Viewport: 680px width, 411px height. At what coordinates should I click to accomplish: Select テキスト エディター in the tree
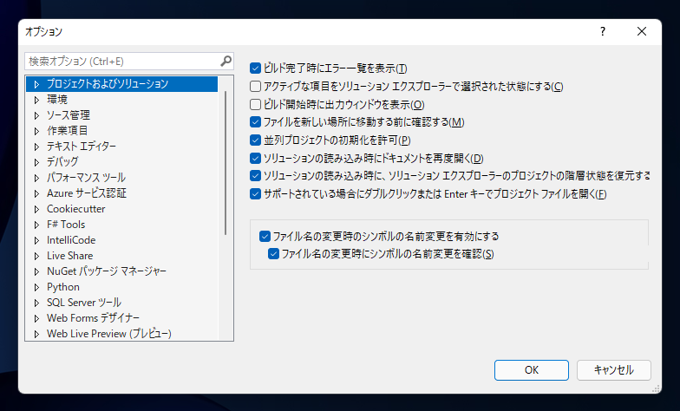(81, 146)
